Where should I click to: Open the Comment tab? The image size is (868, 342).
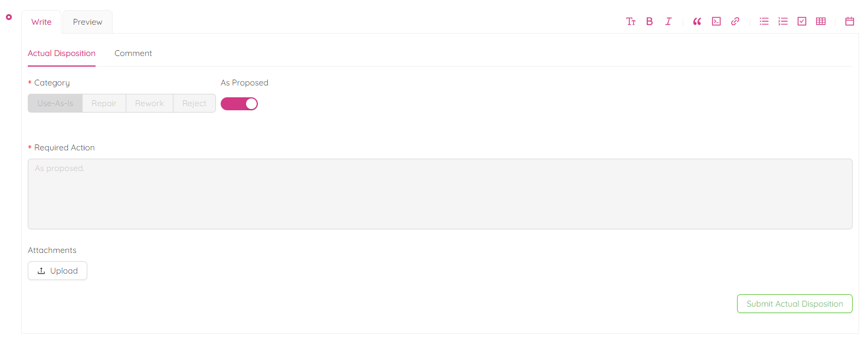[x=133, y=53]
